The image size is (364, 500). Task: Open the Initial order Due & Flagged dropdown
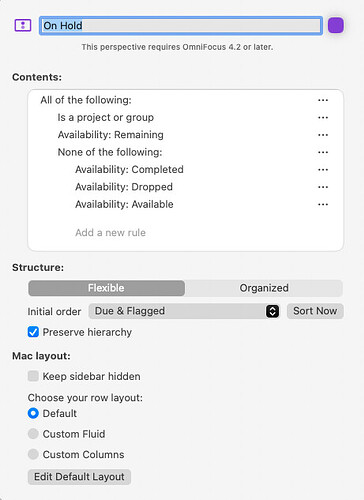(x=184, y=311)
